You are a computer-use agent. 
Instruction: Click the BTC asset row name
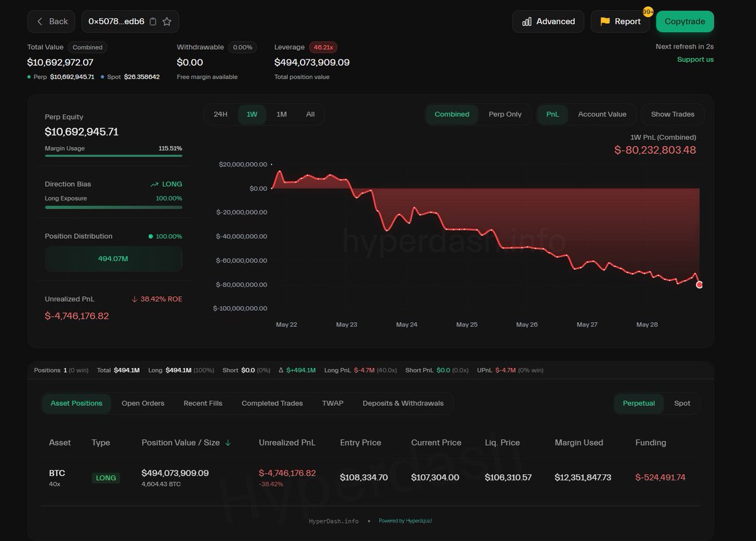(57, 473)
